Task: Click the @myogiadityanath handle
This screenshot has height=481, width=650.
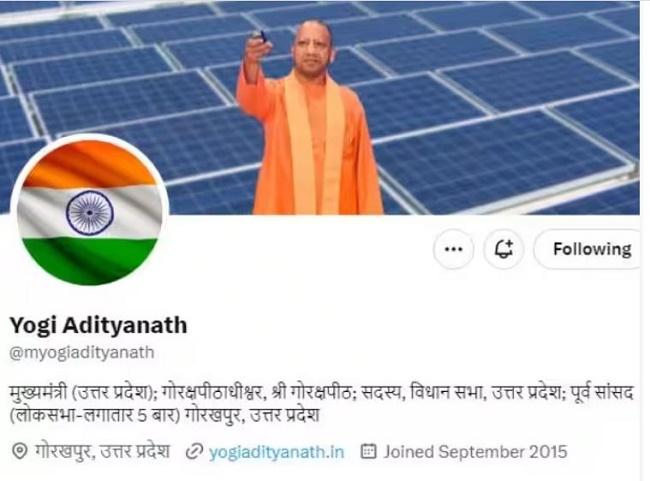Action: [x=82, y=352]
